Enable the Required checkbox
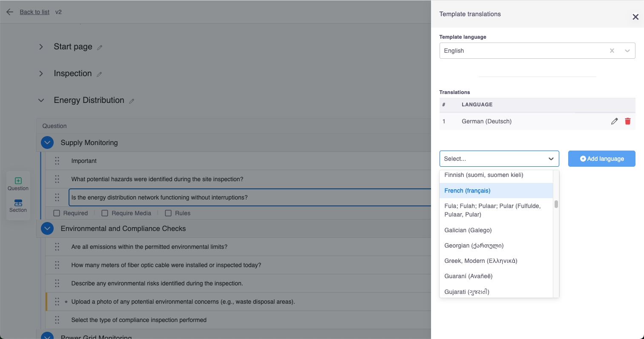644x339 pixels. point(57,213)
